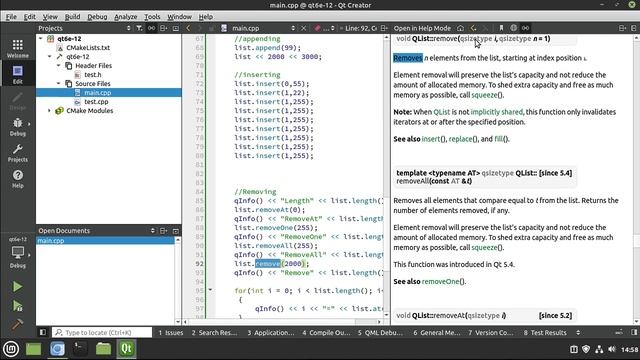Toggle link synchronization in Projects panel

pyautogui.click(x=151, y=28)
